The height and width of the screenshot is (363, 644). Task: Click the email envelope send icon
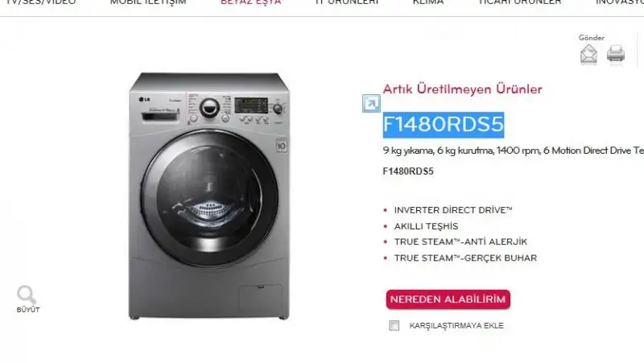(588, 55)
